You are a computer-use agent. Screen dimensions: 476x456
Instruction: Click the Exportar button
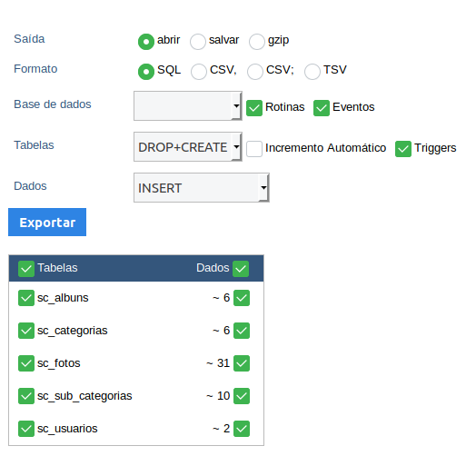[47, 222]
